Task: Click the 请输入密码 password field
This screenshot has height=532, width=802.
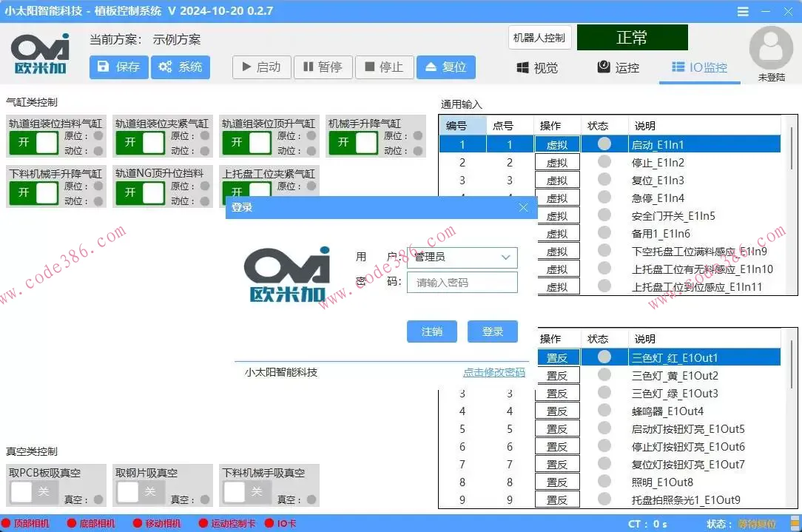Action: click(x=463, y=282)
